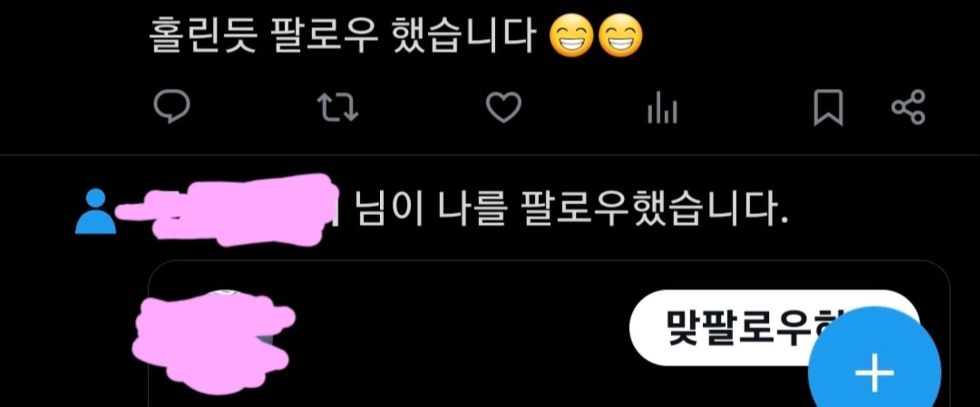Tap the reply speech bubble icon

click(171, 106)
